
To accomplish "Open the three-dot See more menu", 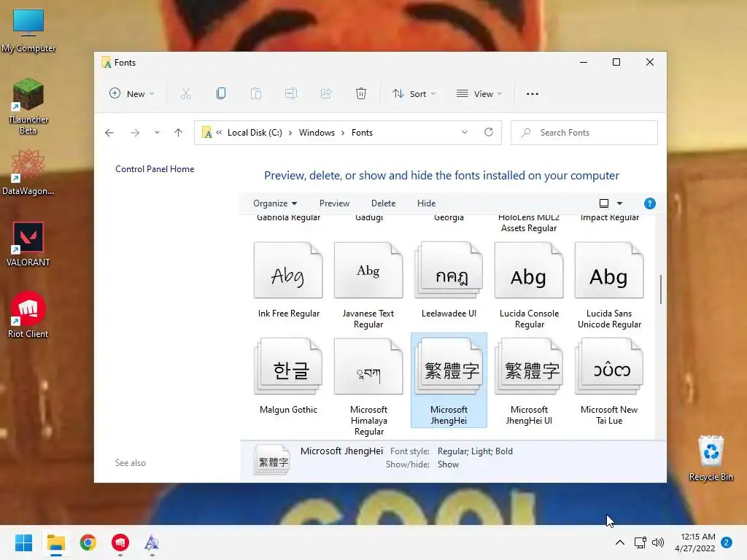I will 532,94.
